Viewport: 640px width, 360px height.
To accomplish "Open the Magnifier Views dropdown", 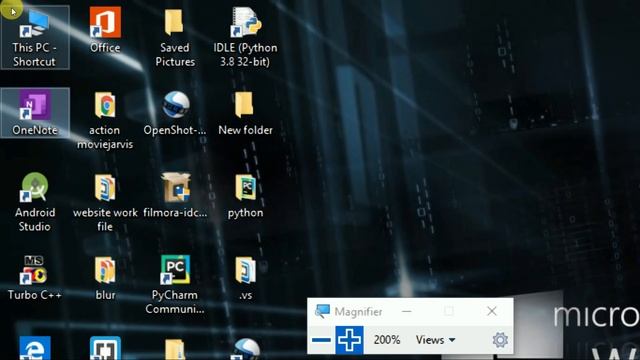I will pos(436,340).
